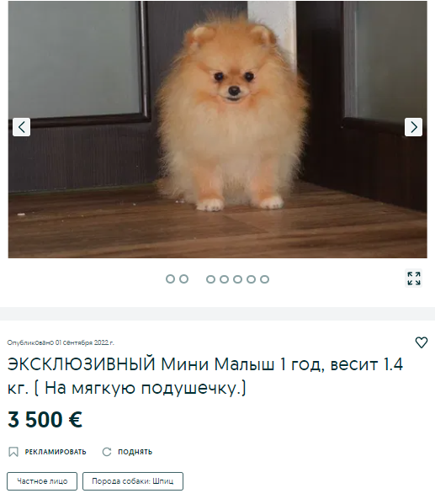
Task: Click the Pomeranian puppy photo
Action: point(218,130)
